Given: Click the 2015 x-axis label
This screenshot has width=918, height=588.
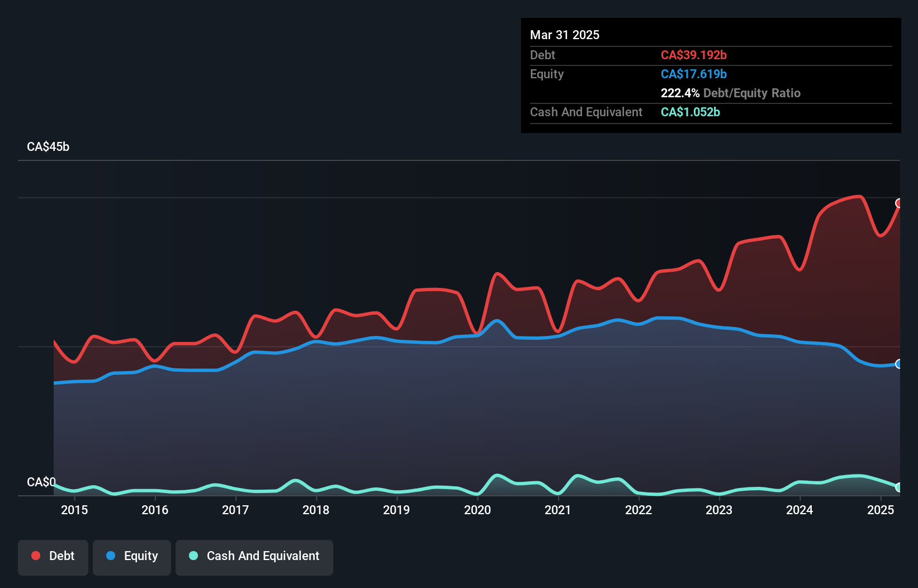Looking at the screenshot, I should 74,510.
